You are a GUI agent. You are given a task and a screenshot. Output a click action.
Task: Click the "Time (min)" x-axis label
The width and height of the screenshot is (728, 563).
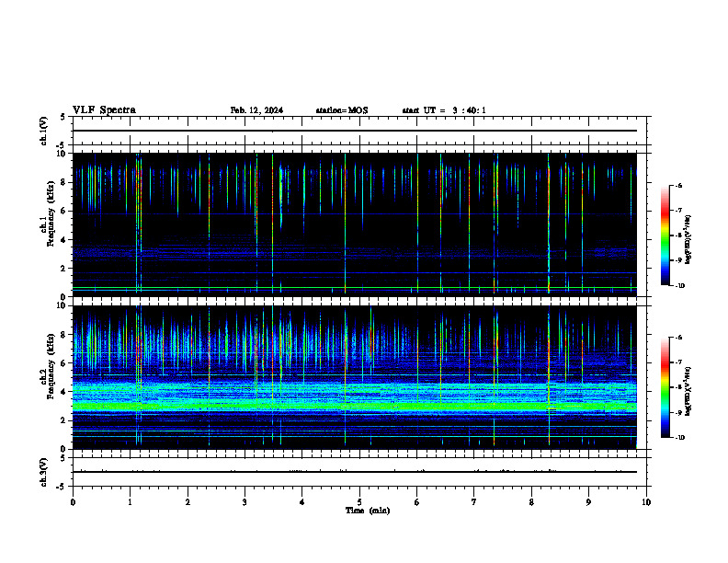pos(368,511)
